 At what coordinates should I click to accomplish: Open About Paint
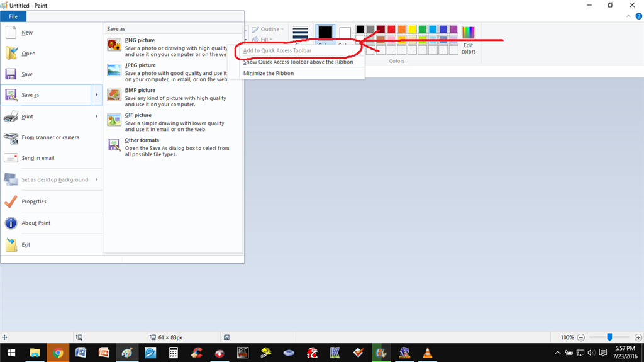(x=52, y=223)
